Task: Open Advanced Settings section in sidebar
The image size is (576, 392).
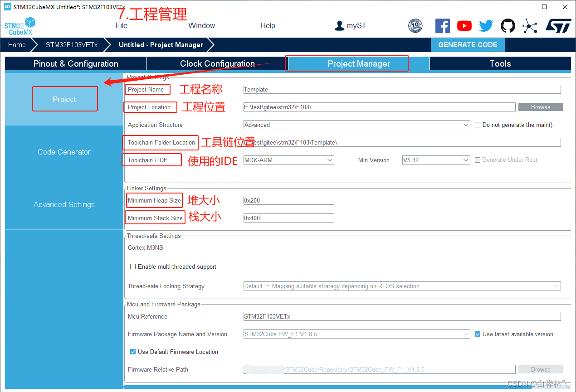Action: (64, 204)
